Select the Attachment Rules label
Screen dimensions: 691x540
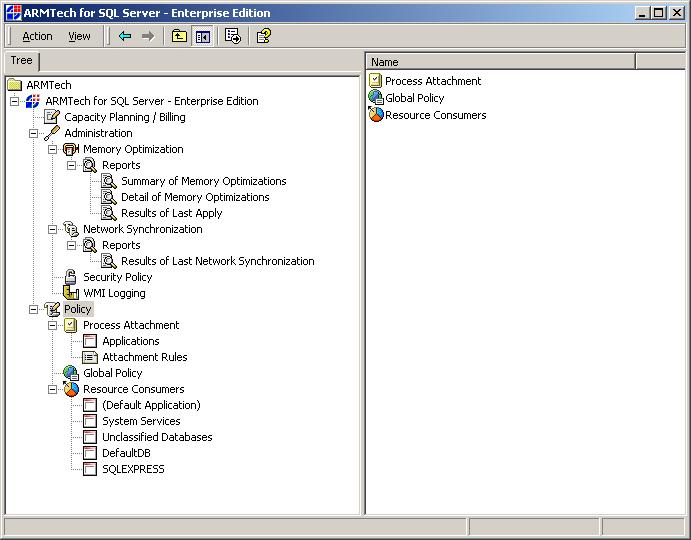coord(145,357)
